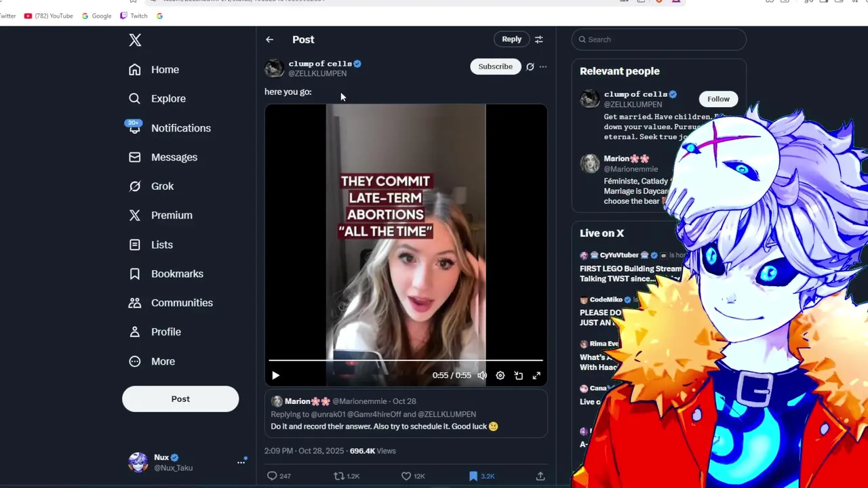
Task: Click the Grok explain icon on the post
Action: (x=530, y=67)
